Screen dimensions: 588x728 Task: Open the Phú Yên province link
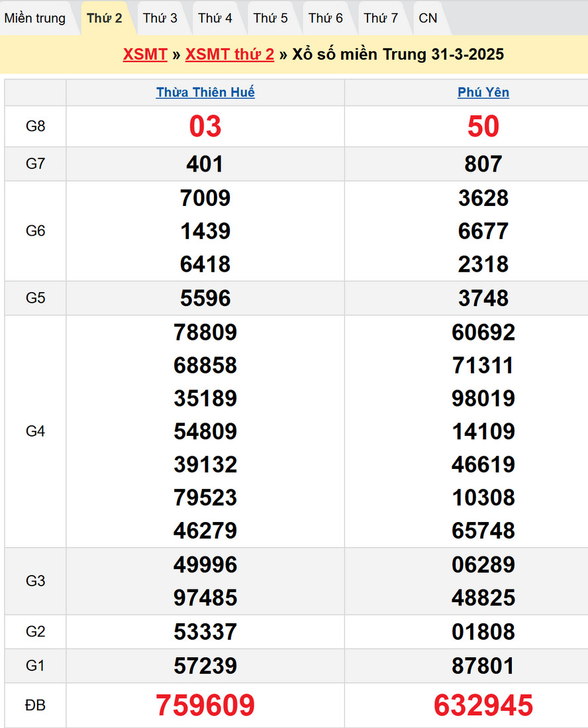pos(483,93)
